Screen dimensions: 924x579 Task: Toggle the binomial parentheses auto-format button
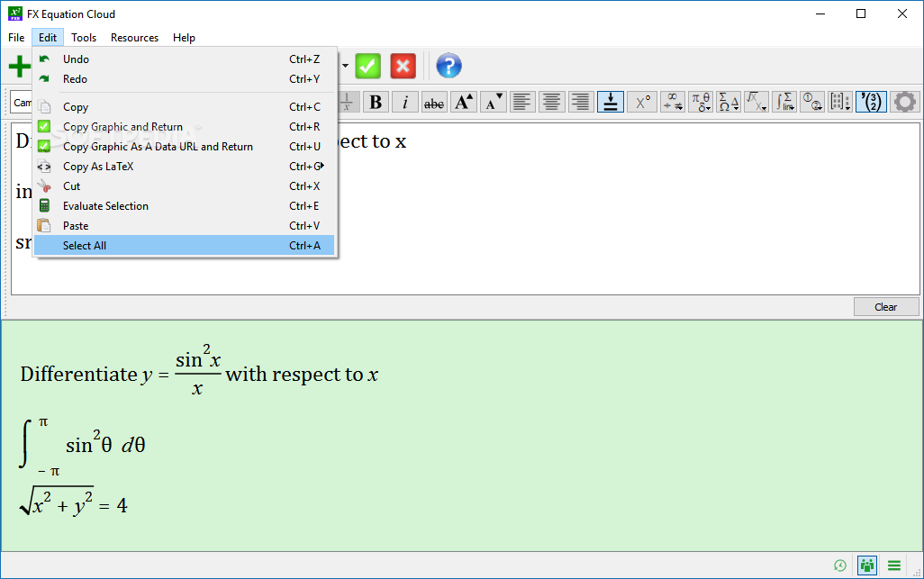tap(871, 102)
